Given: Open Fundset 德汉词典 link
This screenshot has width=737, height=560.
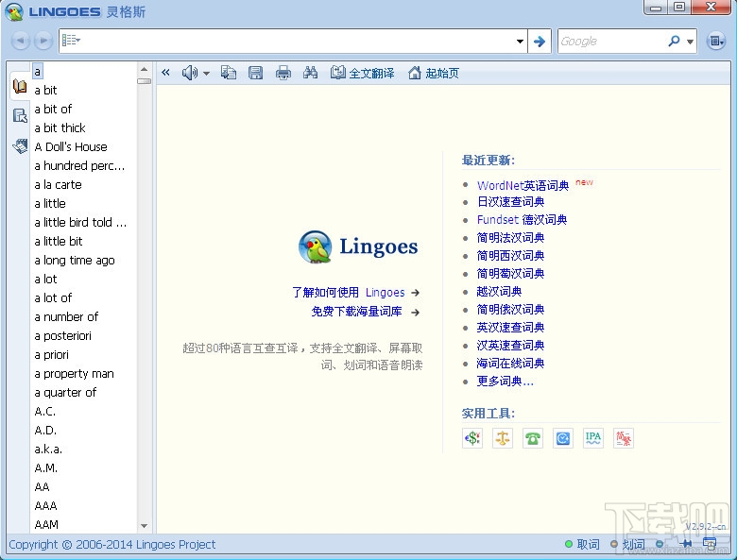Looking at the screenshot, I should pos(522,219).
